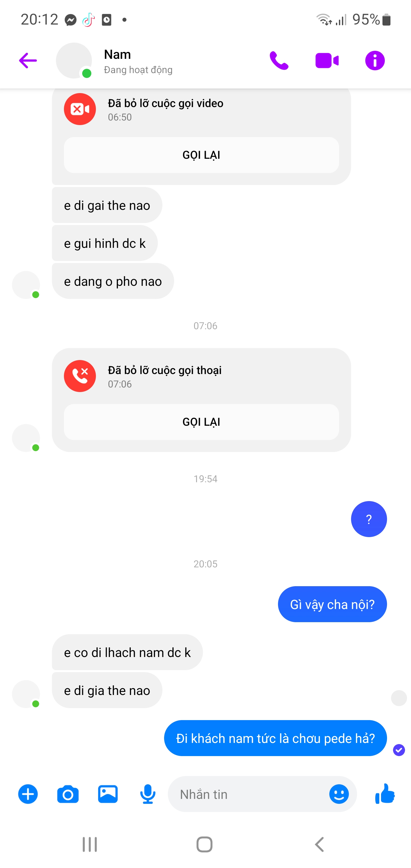Tap the microphone voice message icon
The height and width of the screenshot is (868, 411).
click(x=148, y=794)
